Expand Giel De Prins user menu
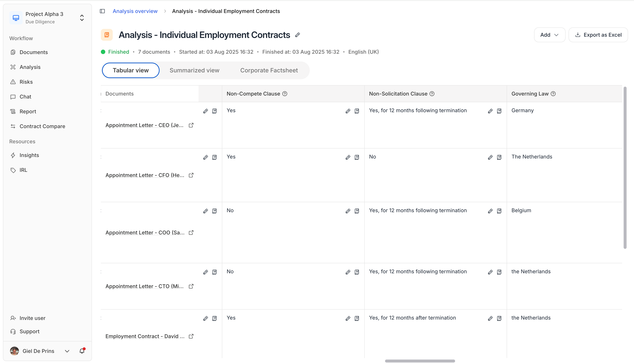The width and height of the screenshot is (634, 364). point(67,351)
